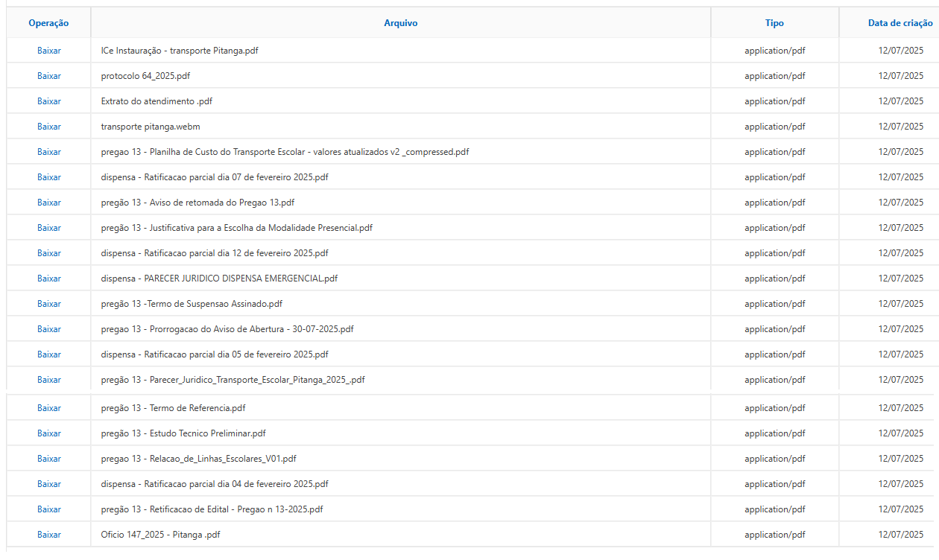Baixar the Parecer_Juridico_Transporte_Escolar_Pitanga_2025 file
Image resolution: width=939 pixels, height=560 pixels.
pyautogui.click(x=49, y=380)
